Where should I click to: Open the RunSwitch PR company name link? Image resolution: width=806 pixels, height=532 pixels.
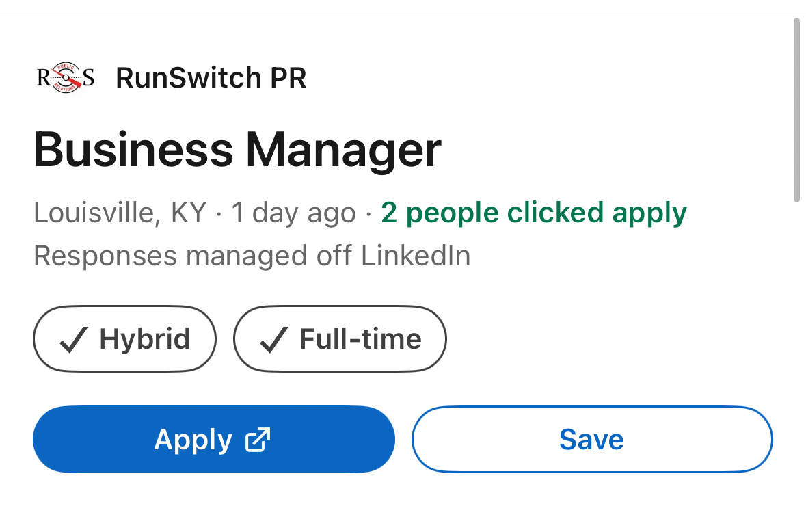(211, 78)
